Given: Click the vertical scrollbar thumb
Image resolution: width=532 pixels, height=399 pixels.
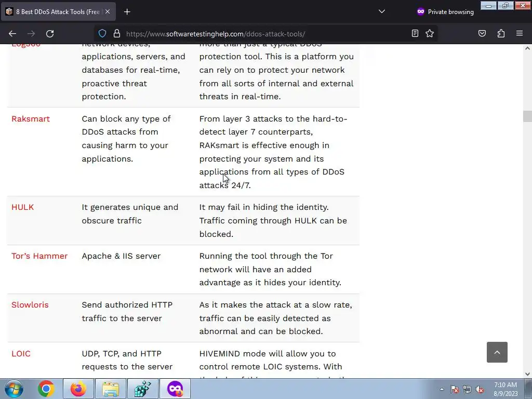Looking at the screenshot, I should tap(527, 116).
